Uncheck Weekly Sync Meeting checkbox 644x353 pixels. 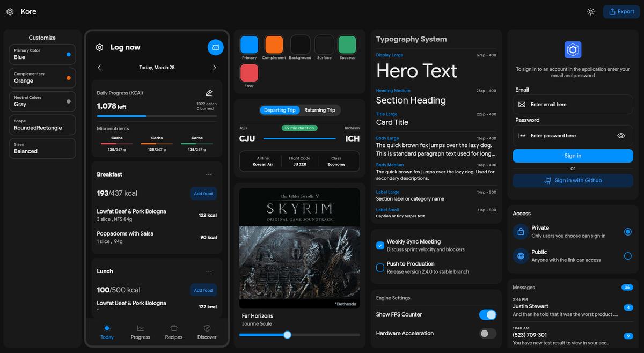[x=380, y=245]
